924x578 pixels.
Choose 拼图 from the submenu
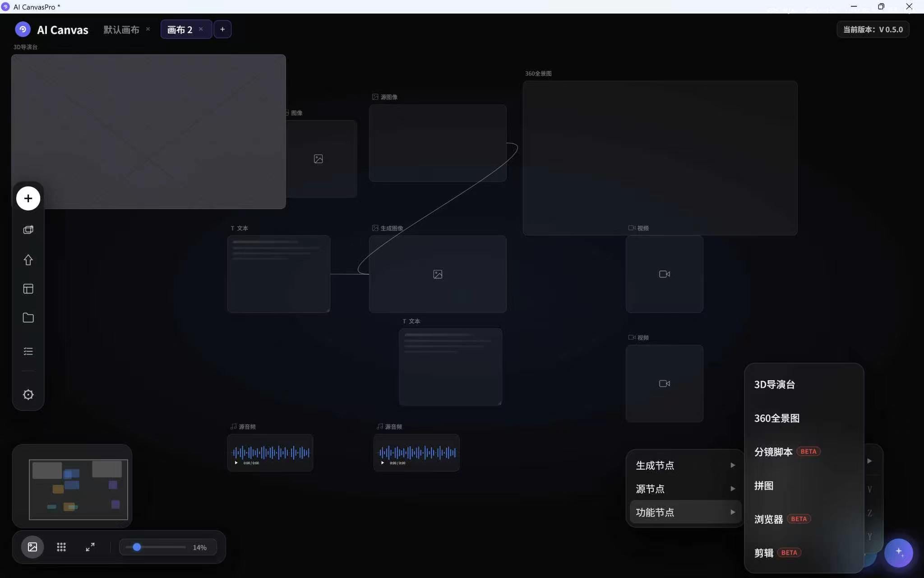click(x=804, y=485)
